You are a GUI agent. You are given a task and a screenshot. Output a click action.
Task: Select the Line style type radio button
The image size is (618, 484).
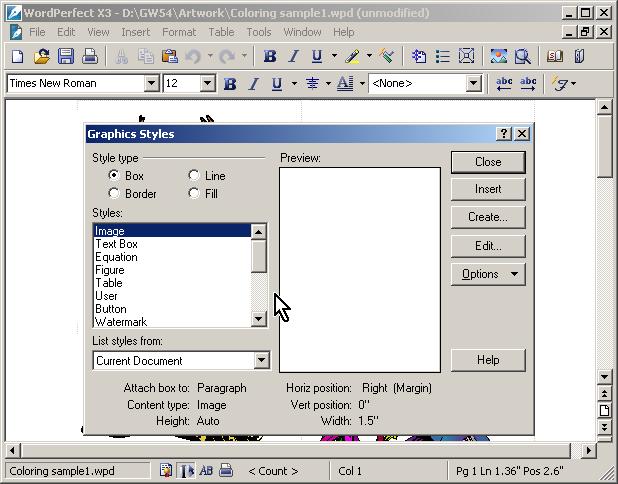tap(194, 175)
